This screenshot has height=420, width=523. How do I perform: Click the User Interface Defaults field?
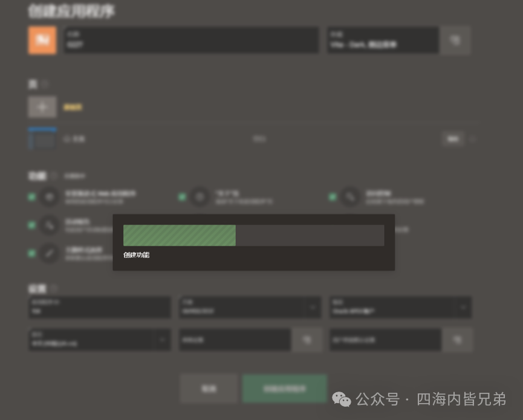pyautogui.click(x=385, y=340)
